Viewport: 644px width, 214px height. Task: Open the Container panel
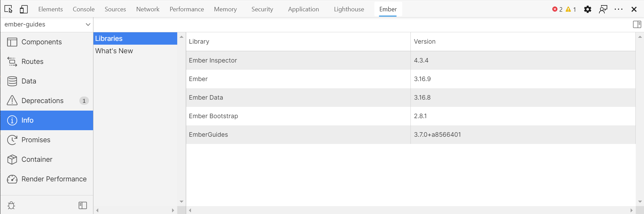coord(37,159)
